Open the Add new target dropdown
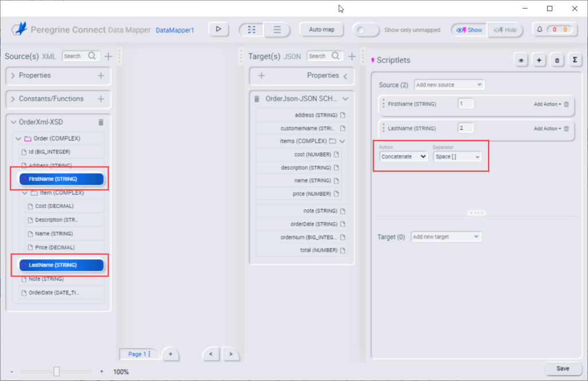588x381 pixels. tap(446, 237)
